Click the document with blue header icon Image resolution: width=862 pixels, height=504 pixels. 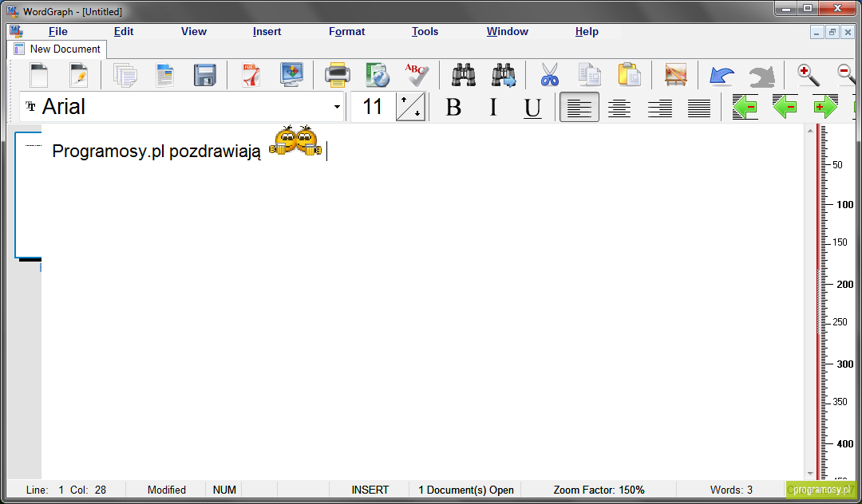pos(165,75)
